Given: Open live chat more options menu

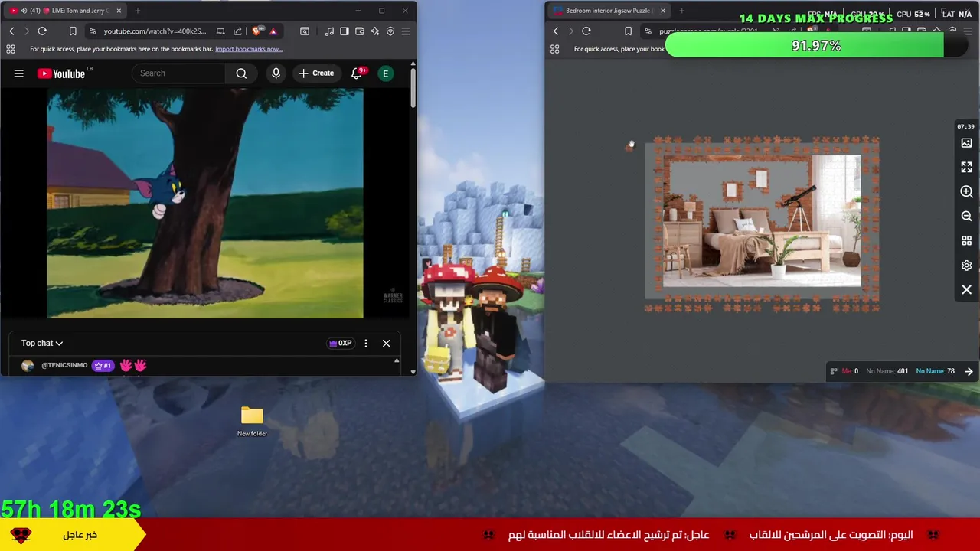Looking at the screenshot, I should (366, 343).
